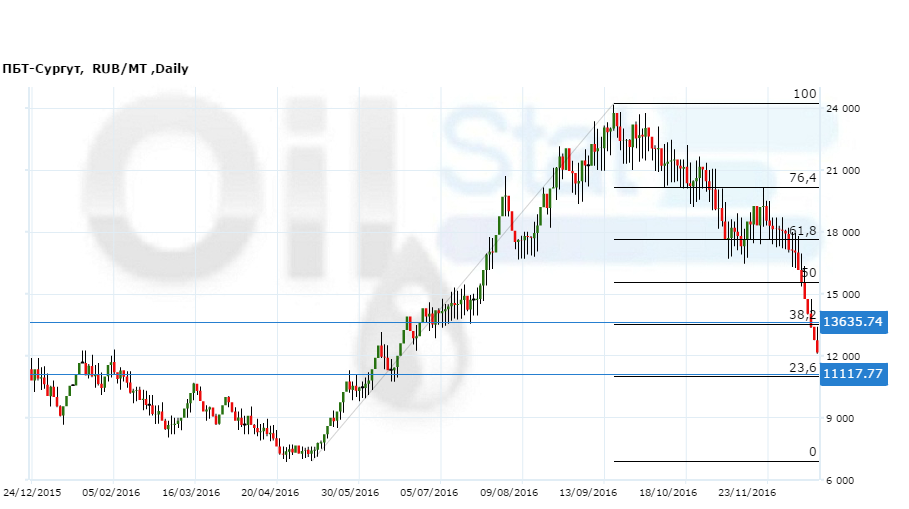Click the Fibonacci 0 level label

(x=812, y=452)
